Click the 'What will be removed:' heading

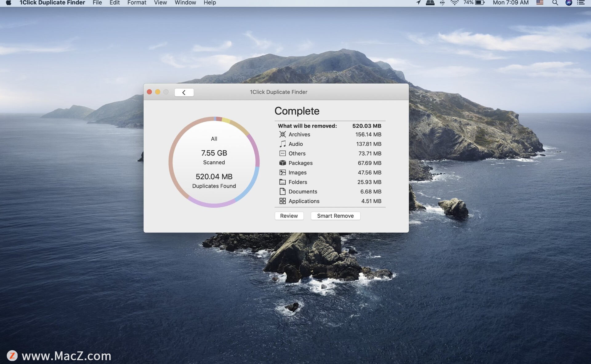[x=307, y=126]
